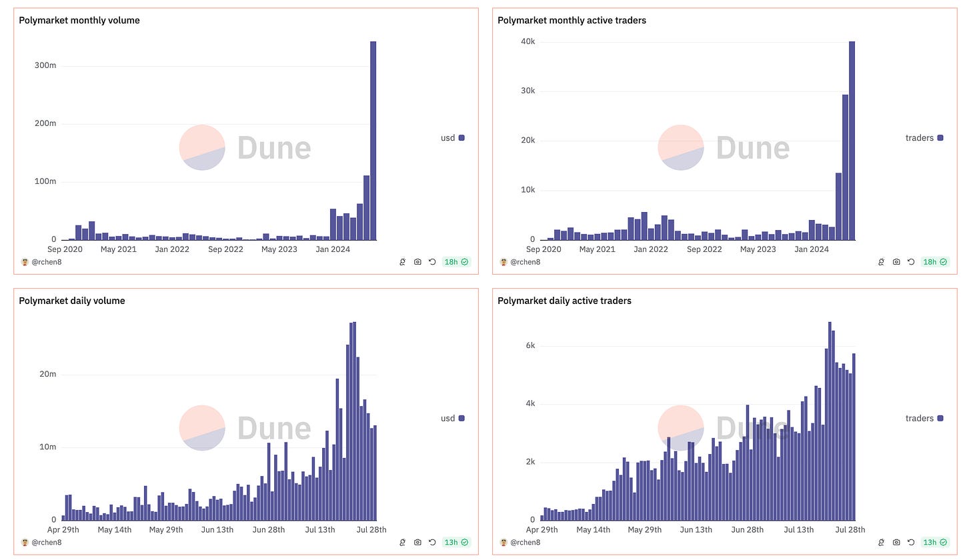Click the 'Jan 2024' x-axis label on monthly volume
This screenshot has width=971, height=560.
point(333,249)
